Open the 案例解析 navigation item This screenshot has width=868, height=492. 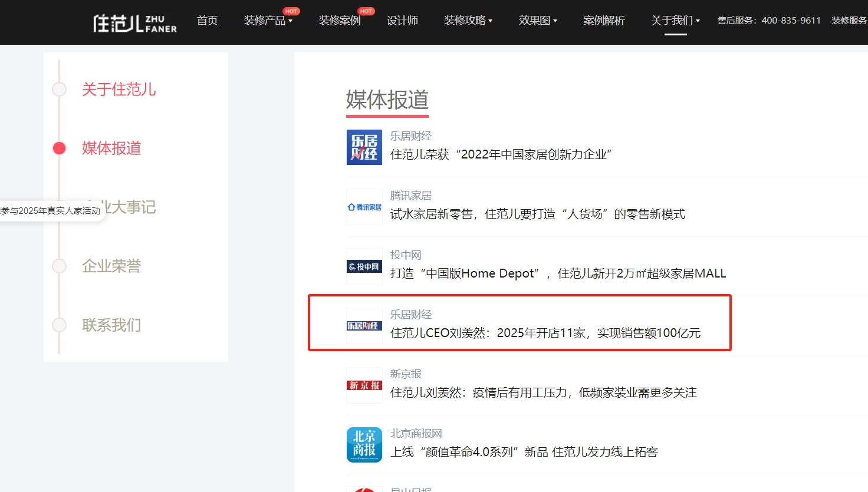coord(604,21)
